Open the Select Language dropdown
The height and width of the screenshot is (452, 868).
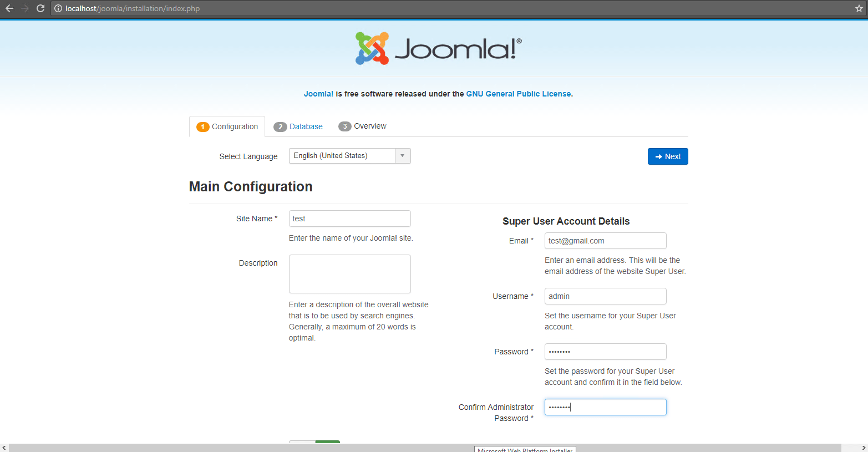(349, 156)
